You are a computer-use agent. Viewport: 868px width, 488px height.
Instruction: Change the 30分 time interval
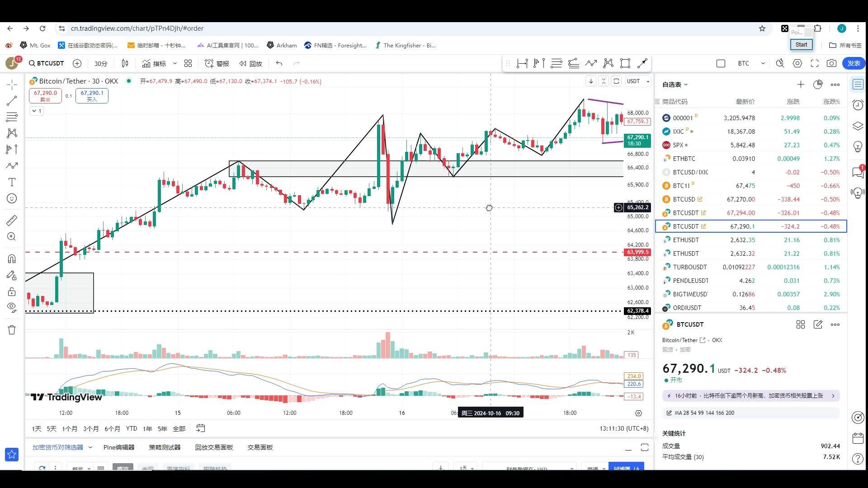coord(101,63)
